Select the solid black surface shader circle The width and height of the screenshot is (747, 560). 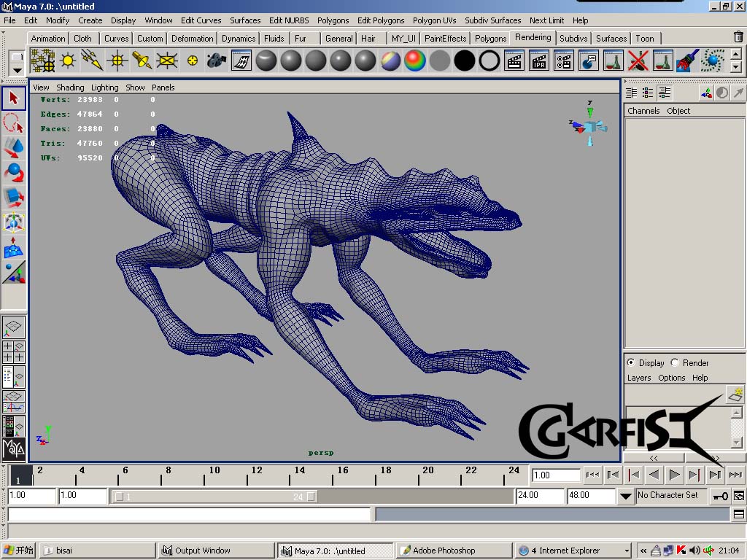tap(465, 61)
